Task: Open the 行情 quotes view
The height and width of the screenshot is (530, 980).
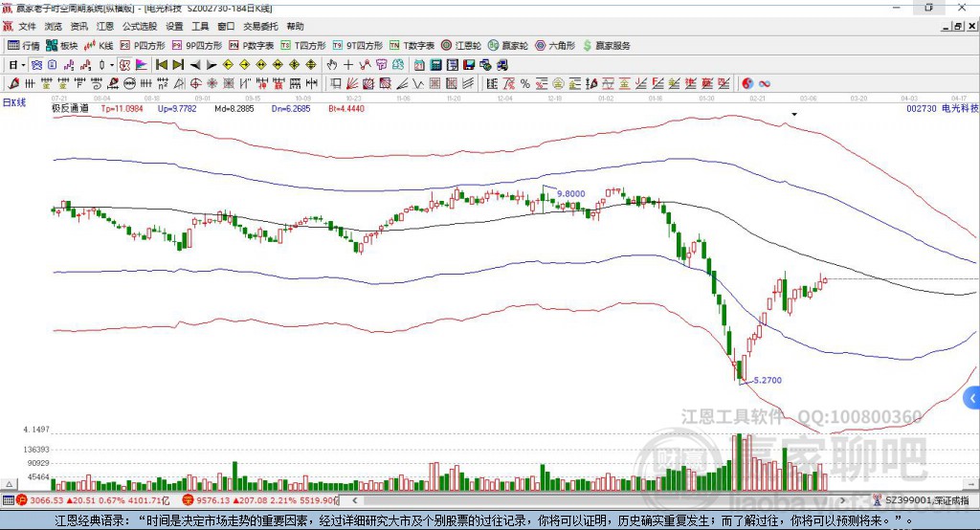Action: click(x=23, y=46)
